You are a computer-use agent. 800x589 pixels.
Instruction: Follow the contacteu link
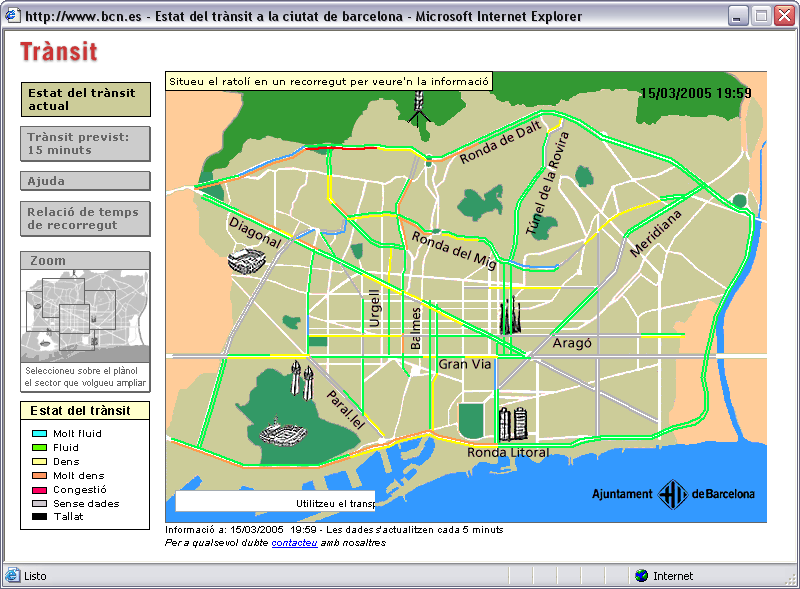[x=294, y=543]
